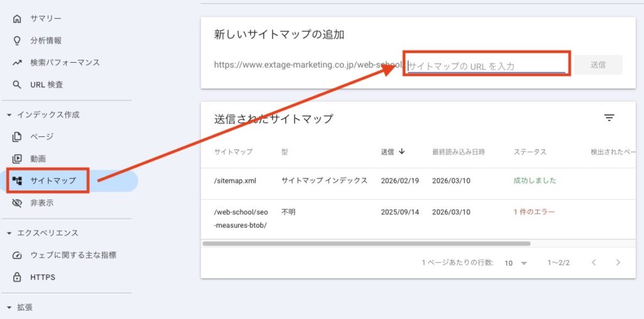This screenshot has height=319, width=644.
Task: Expand the 拡張 section
Action: 9,308
